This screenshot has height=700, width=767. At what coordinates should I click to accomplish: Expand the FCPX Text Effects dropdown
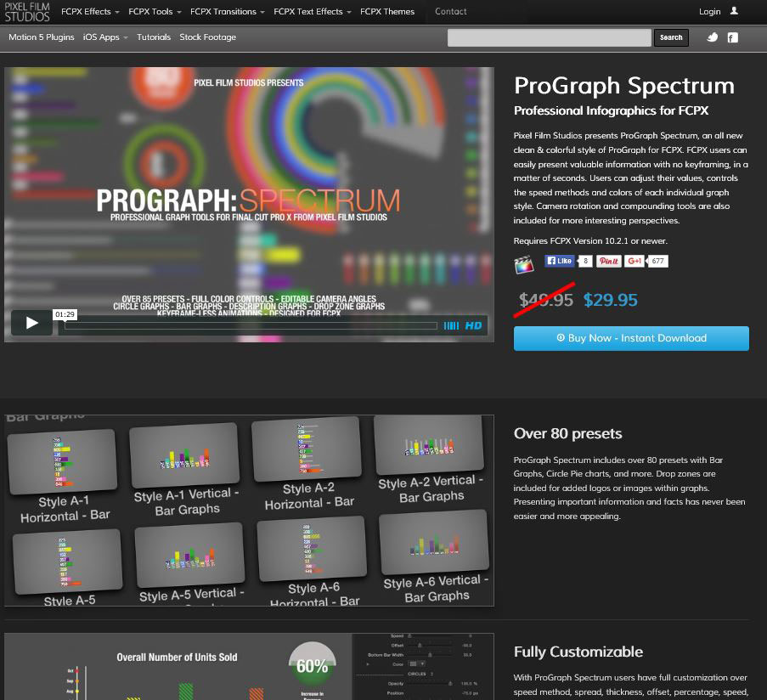[313, 12]
